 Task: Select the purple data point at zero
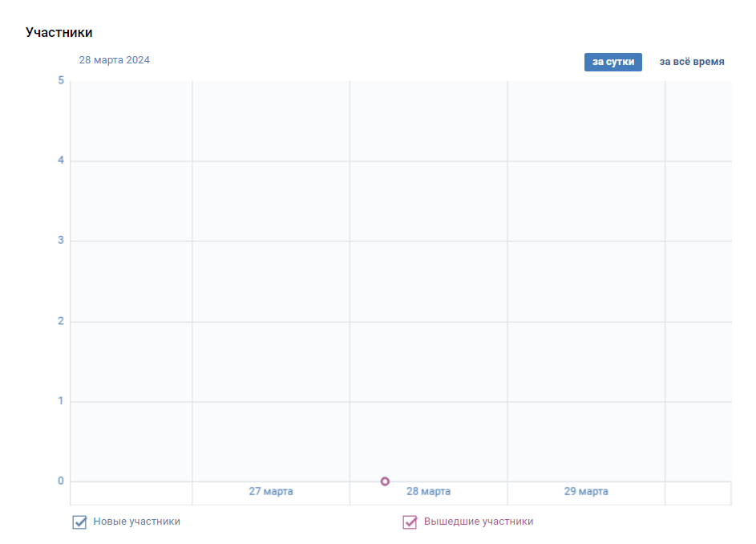point(385,481)
